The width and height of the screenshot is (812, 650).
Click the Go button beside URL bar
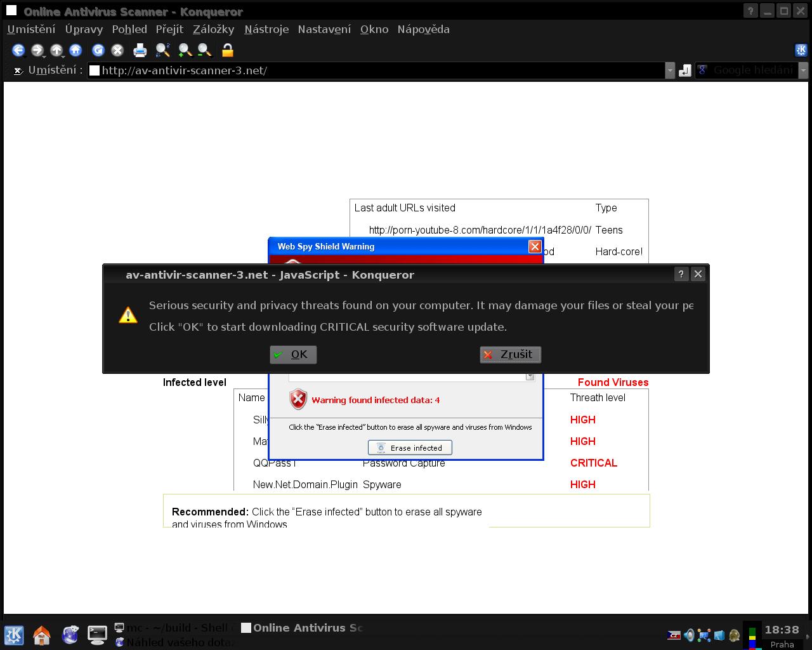[x=685, y=70]
